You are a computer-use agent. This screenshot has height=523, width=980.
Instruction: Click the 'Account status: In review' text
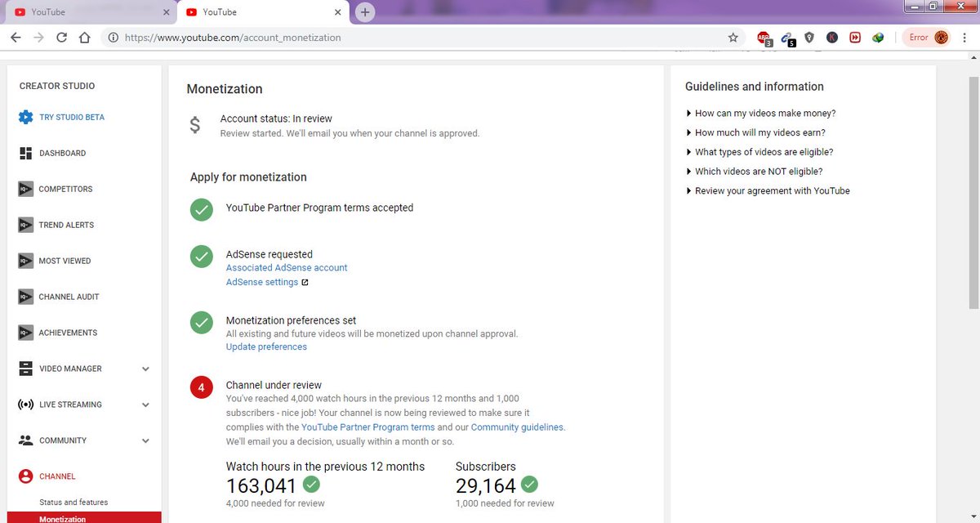276,118
